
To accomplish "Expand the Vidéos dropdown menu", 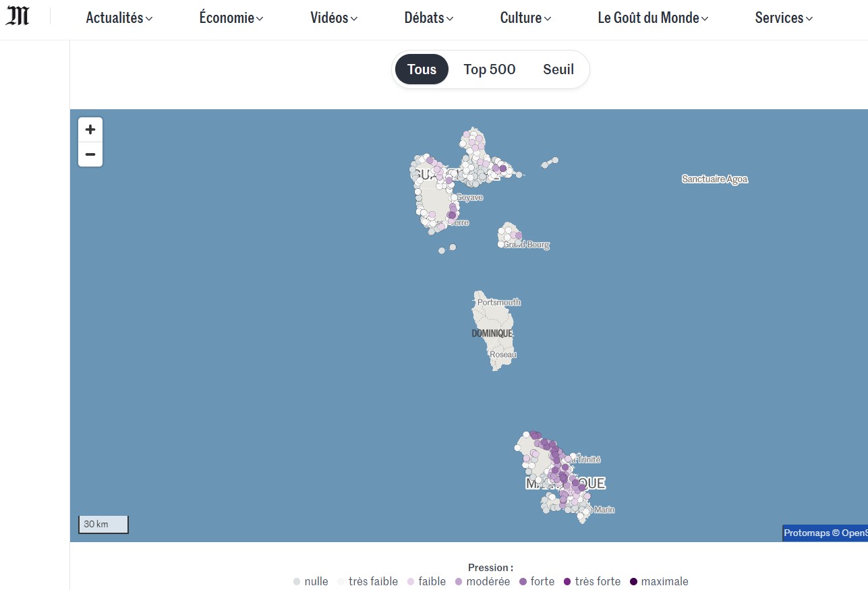I will 334,18.
